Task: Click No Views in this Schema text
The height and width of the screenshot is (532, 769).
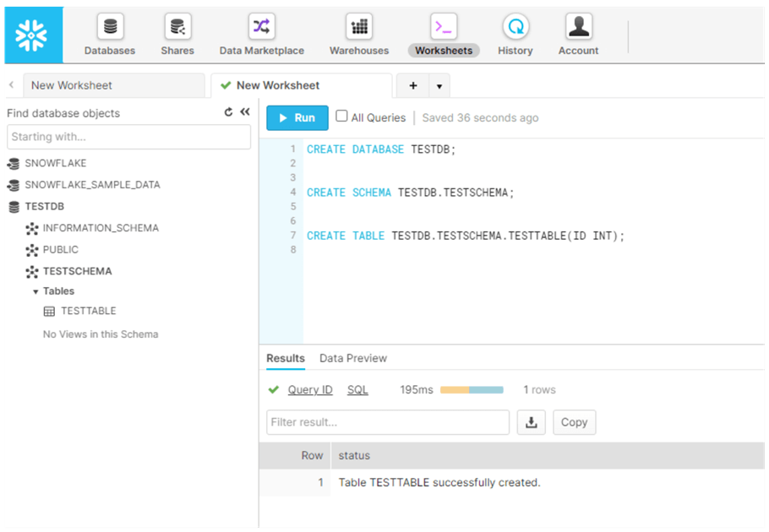Action: (101, 334)
